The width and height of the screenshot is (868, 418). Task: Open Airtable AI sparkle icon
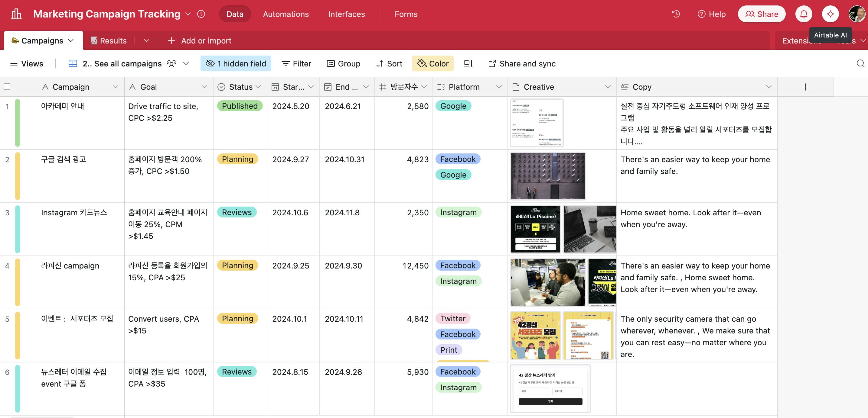click(830, 14)
